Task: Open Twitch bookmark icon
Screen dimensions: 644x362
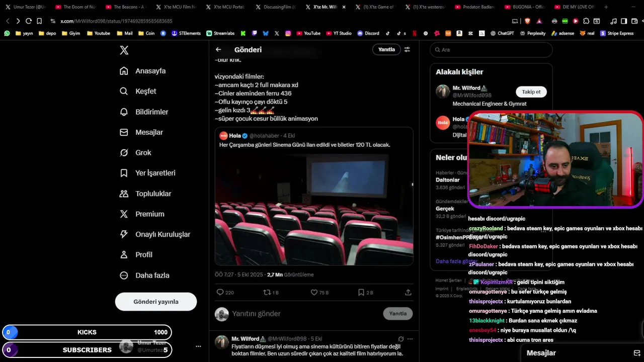Action: click(254, 33)
